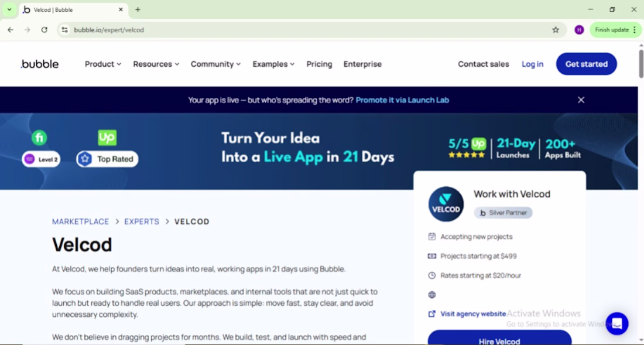
Task: Click the clock icon beside Rates starting
Action: pyautogui.click(x=431, y=275)
